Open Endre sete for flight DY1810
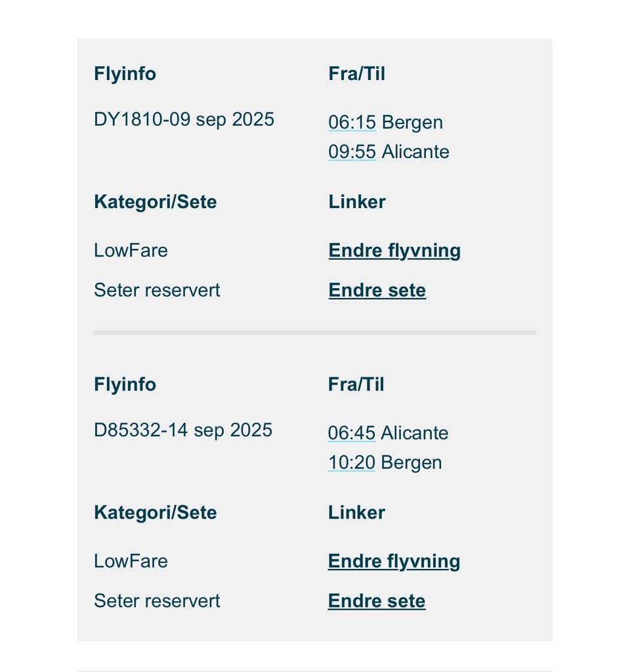630x672 pixels. tap(377, 290)
